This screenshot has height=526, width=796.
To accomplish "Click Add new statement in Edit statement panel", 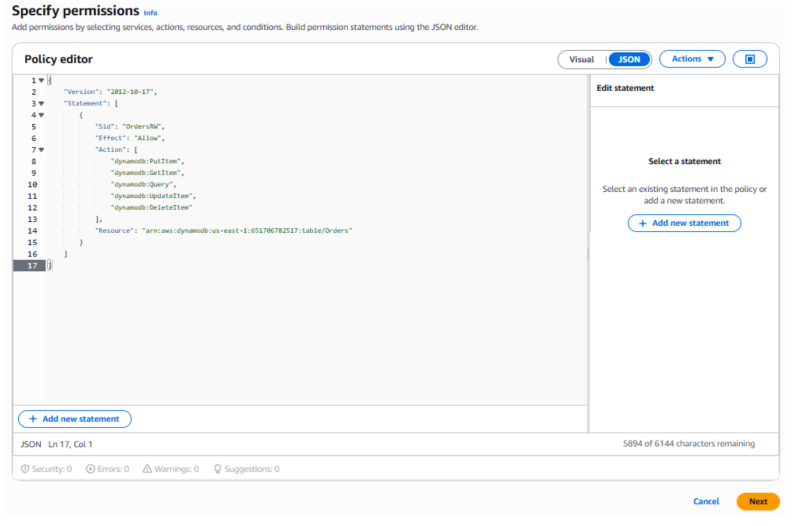I will point(684,223).
